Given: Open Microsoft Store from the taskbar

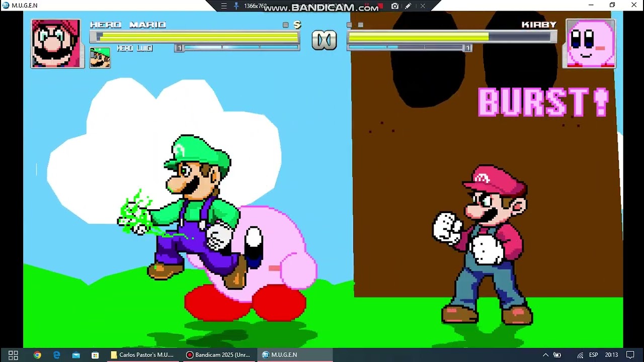Looking at the screenshot, I should pos(95,355).
